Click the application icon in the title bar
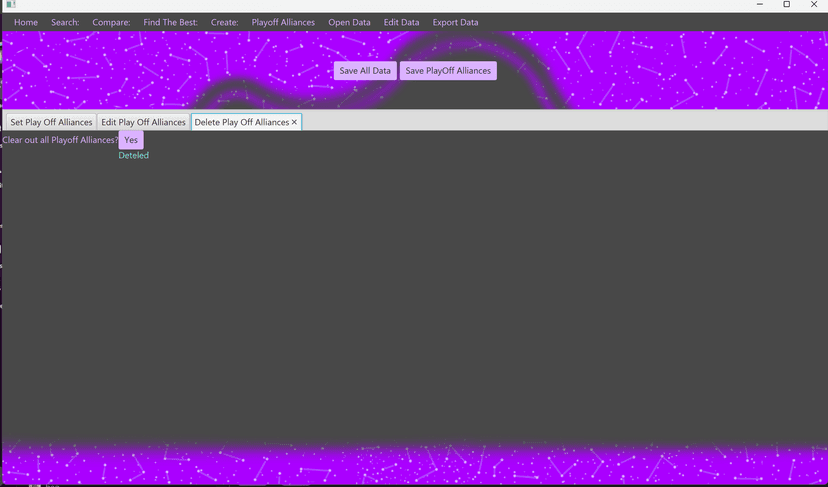Screen dimensions: 828x487 coord(10,5)
